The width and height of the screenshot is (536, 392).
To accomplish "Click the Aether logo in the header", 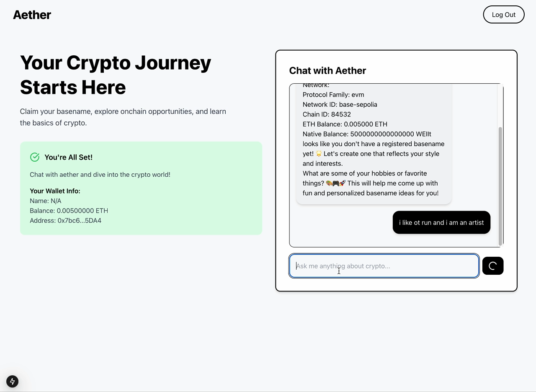I will pos(32,15).
